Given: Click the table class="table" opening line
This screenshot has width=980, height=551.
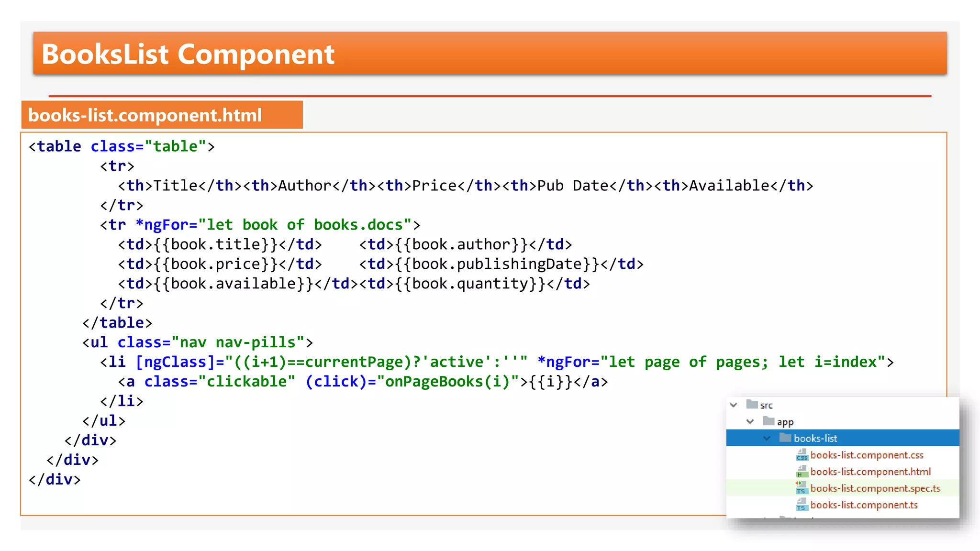Looking at the screenshot, I should pos(122,146).
